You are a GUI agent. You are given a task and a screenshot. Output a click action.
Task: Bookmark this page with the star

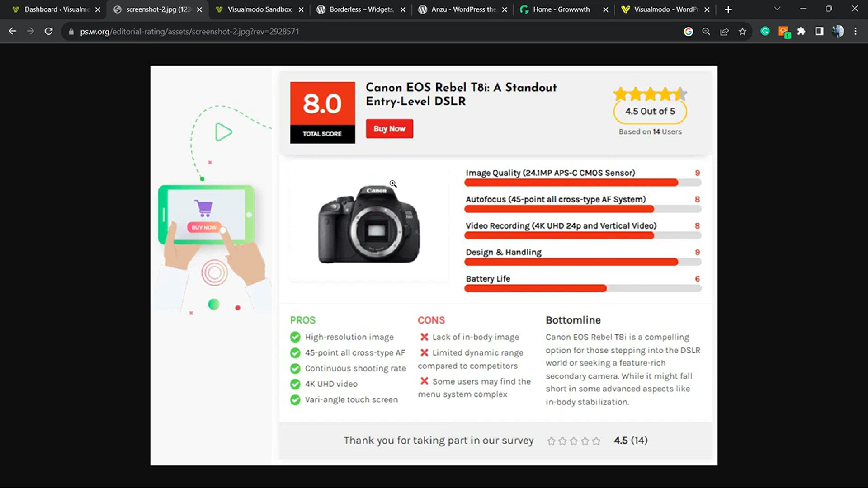click(742, 31)
